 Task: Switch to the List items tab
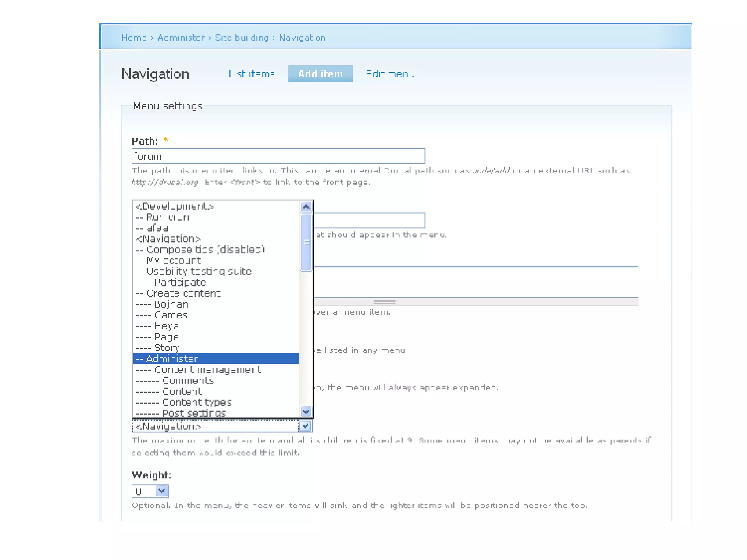coord(252,74)
